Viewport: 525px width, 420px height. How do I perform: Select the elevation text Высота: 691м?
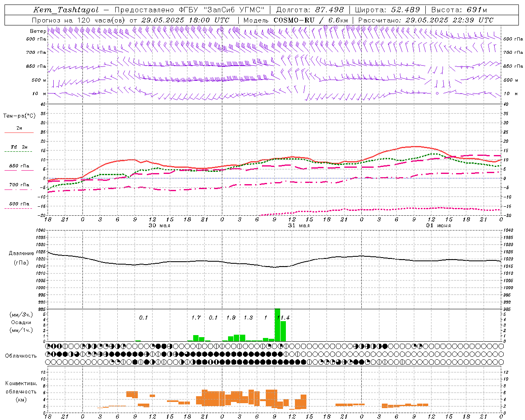coord(459,10)
